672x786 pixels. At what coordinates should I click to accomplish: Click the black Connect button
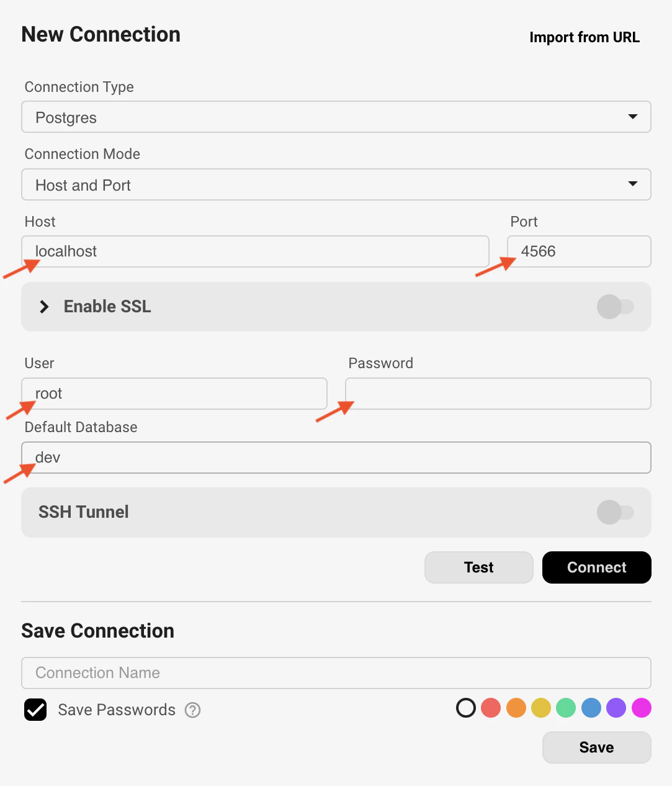(x=597, y=567)
